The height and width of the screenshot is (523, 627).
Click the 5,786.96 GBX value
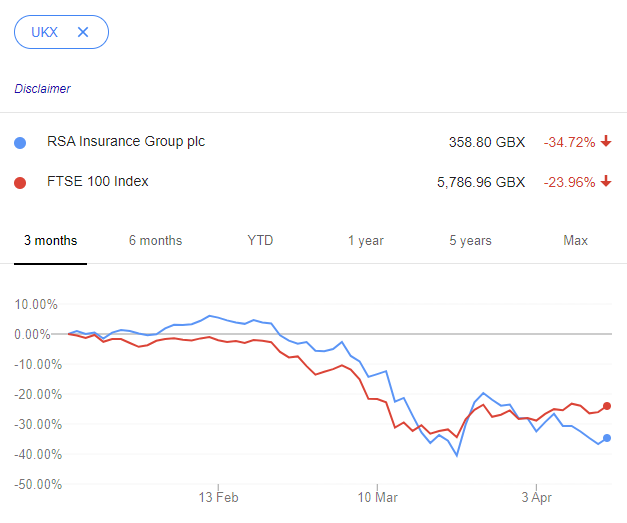(x=481, y=182)
